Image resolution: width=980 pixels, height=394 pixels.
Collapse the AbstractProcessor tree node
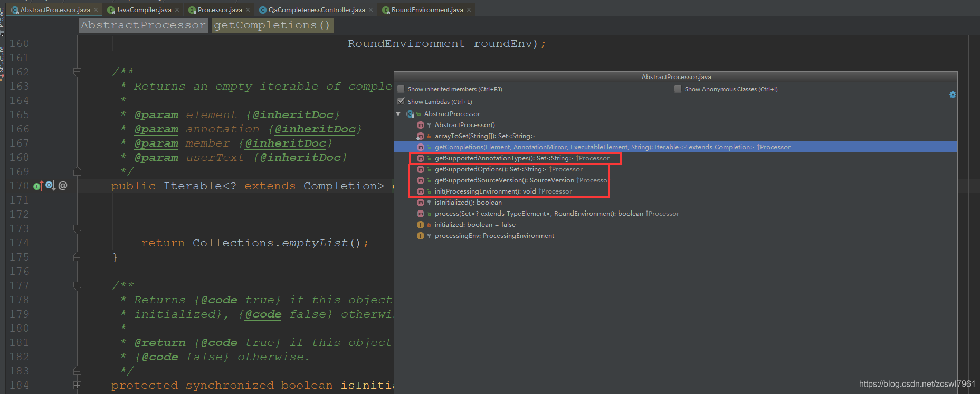click(x=398, y=114)
